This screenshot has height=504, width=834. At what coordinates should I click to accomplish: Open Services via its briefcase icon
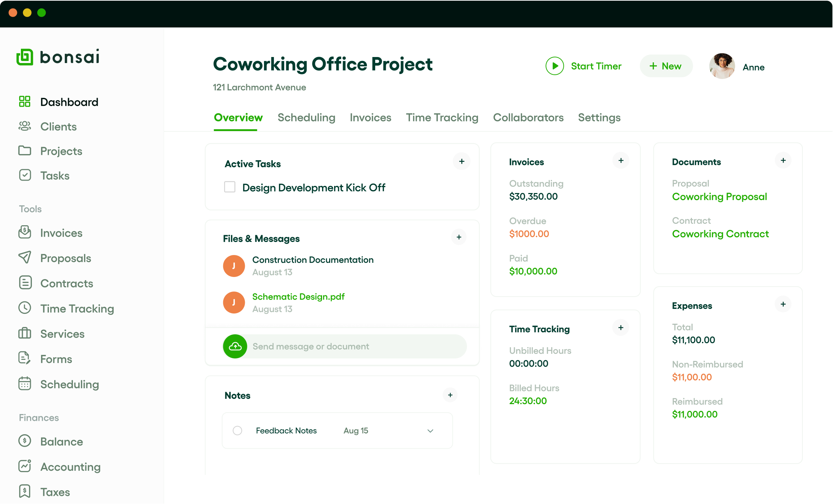(x=25, y=333)
